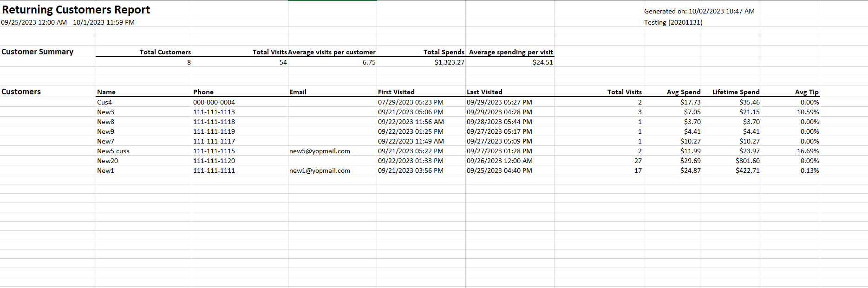Select the 16.69% average tip cell

tap(808, 151)
